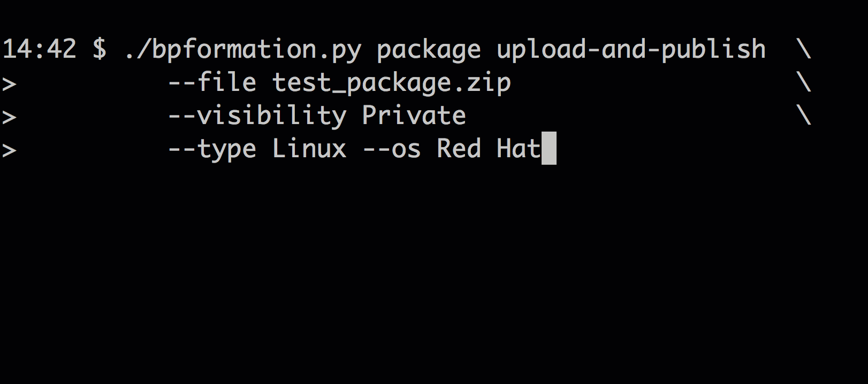Click the --visibility flag
This screenshot has width=868, height=384.
coord(257,117)
